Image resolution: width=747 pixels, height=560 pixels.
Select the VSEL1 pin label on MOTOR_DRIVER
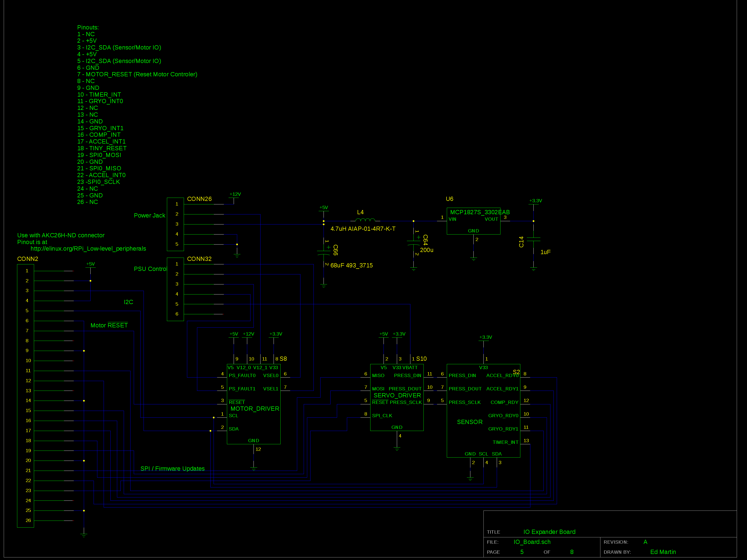[x=271, y=389]
